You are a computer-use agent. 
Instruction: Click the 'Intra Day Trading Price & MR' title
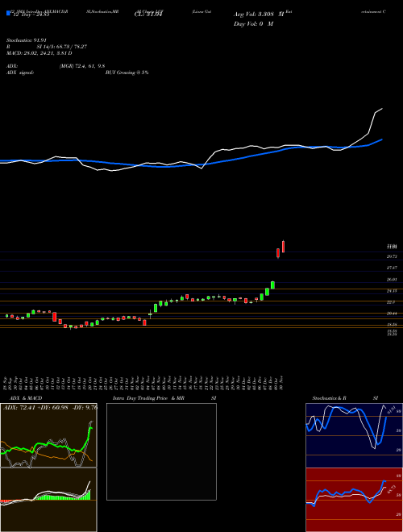148,398
